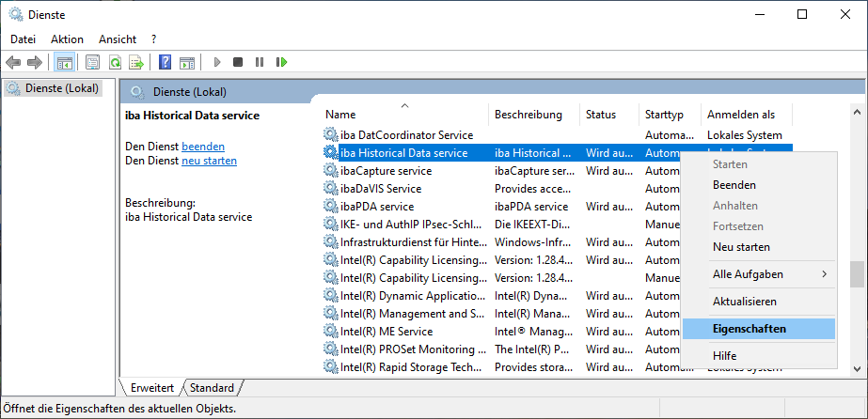This screenshot has width=868, height=419.
Task: Sort services by the Name column header
Action: pos(340,115)
